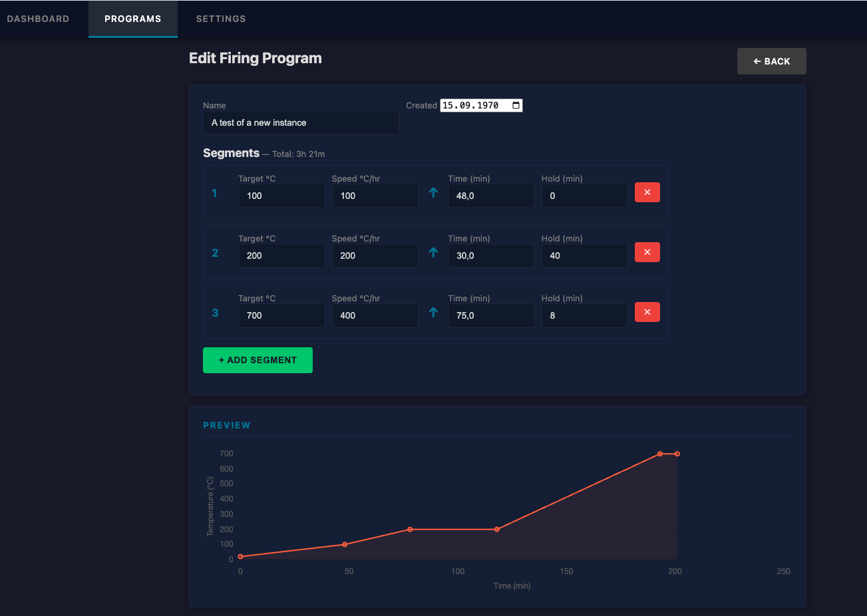Toggle the up arrow direction for segment 1

[433, 192]
